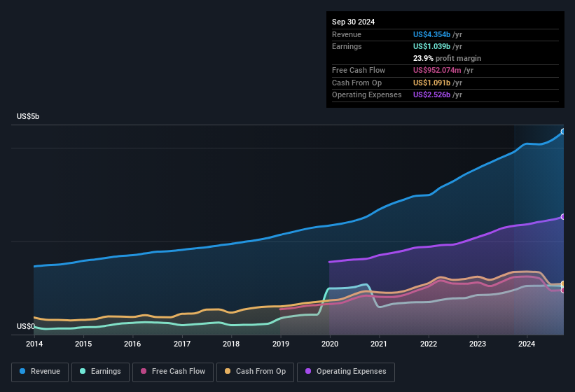This screenshot has width=575, height=392.
Task: Click the Cash From Op tooltip label
Action: coord(356,83)
